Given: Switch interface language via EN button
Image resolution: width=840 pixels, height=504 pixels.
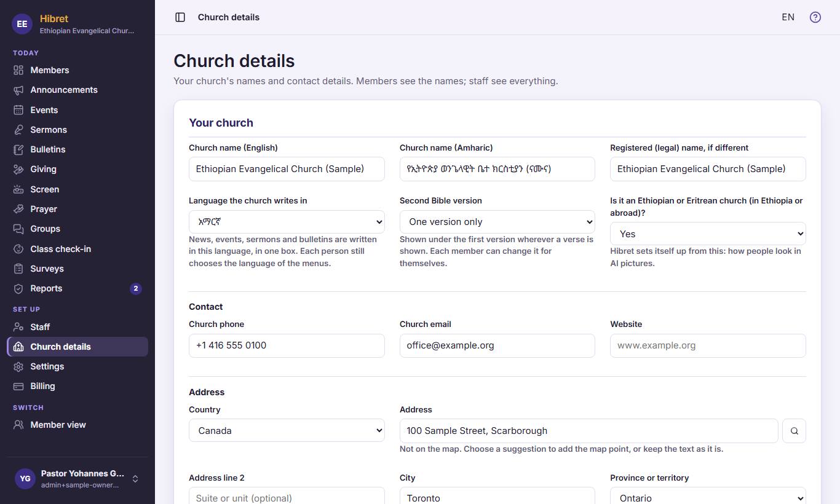Looking at the screenshot, I should click(788, 17).
